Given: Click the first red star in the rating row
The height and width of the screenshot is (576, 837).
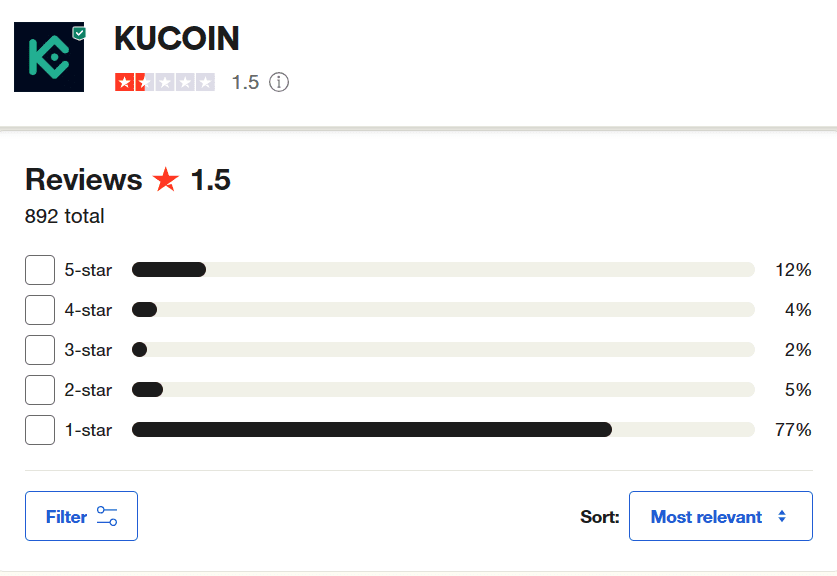Looking at the screenshot, I should [126, 82].
